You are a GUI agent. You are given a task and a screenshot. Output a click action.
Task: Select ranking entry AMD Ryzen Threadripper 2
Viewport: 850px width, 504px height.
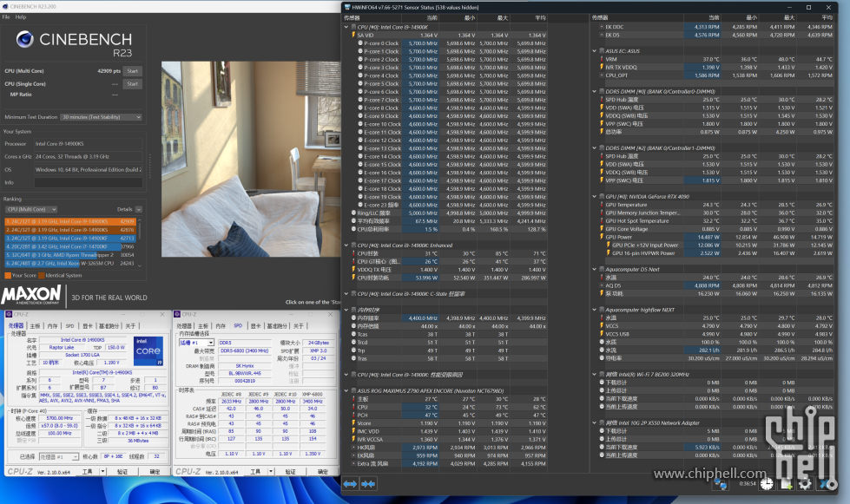(70, 255)
